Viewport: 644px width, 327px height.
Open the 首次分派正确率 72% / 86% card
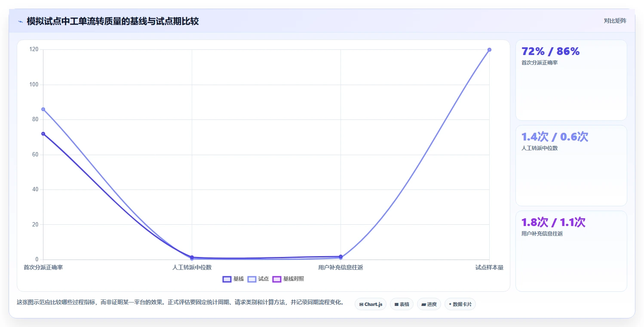[571, 80]
